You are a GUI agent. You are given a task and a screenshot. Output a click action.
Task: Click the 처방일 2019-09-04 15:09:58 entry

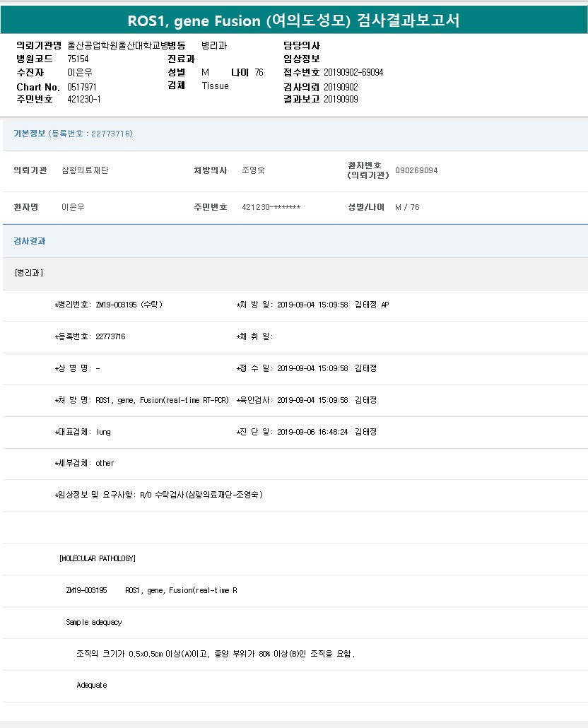[313, 305]
